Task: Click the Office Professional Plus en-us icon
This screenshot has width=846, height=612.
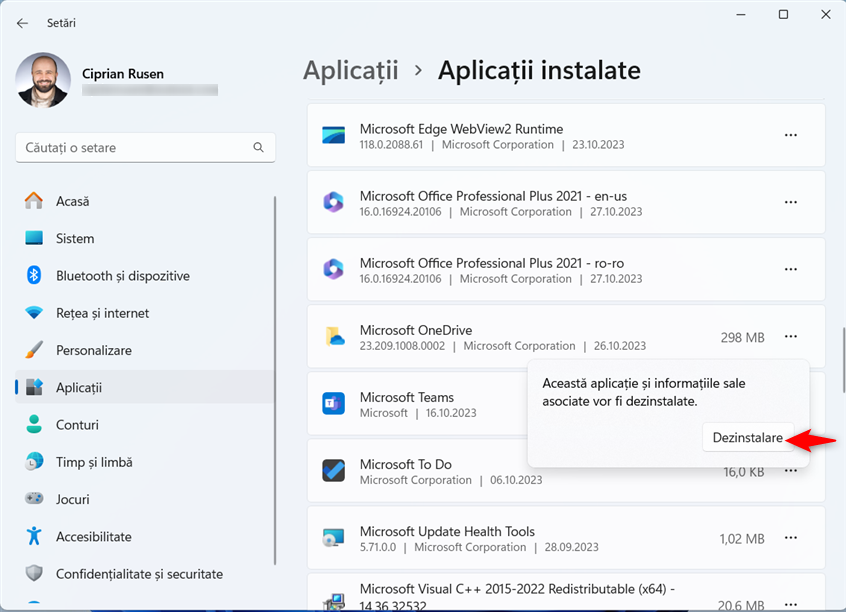Action: pos(333,202)
